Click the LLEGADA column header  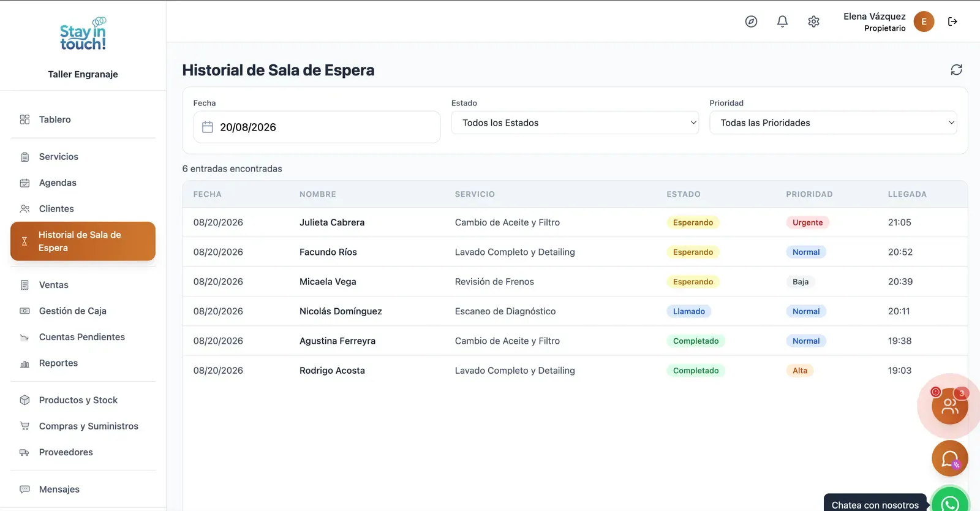coord(907,194)
